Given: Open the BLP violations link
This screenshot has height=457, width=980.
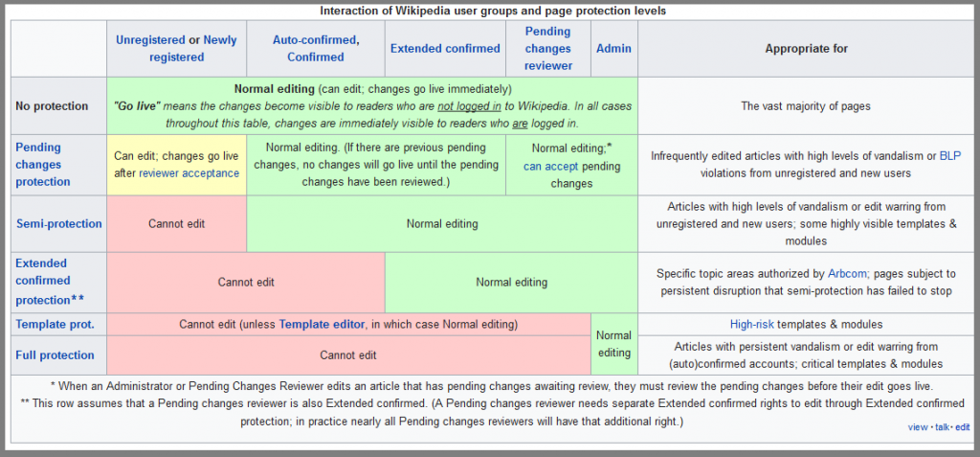Looking at the screenshot, I should coord(949,155).
